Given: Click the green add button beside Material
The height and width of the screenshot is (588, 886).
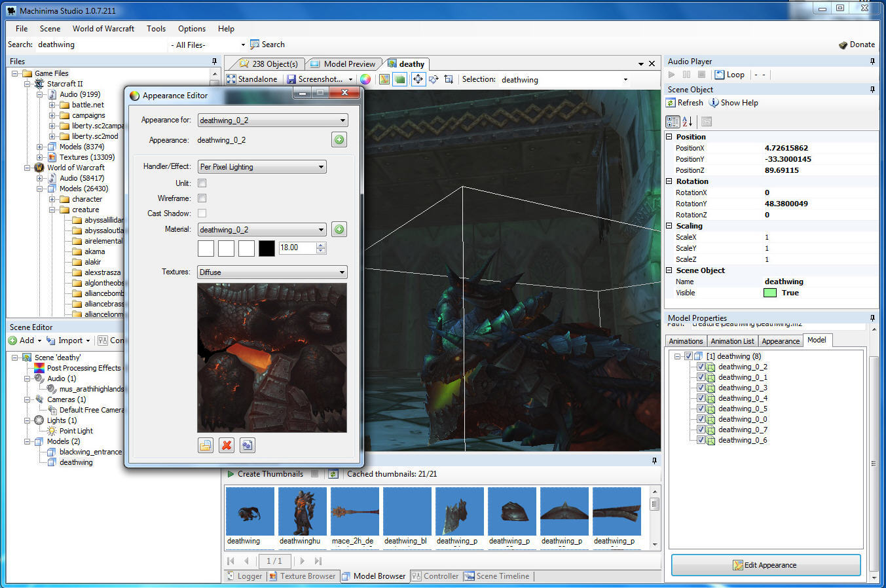Looking at the screenshot, I should click(339, 229).
